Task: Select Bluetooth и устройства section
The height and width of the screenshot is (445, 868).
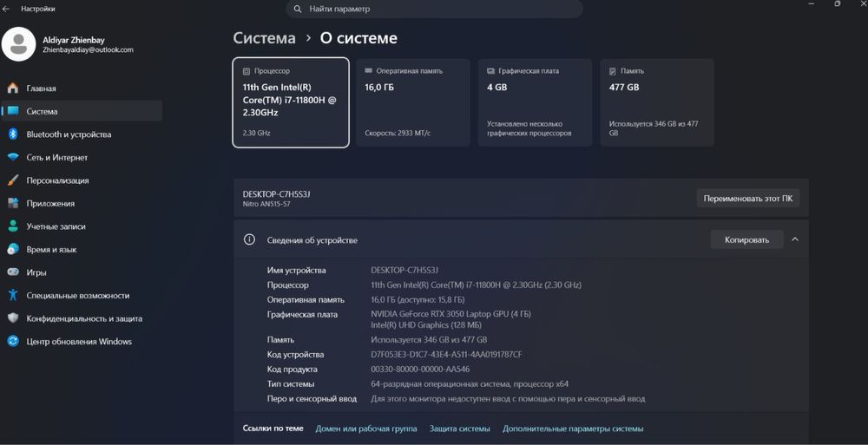Action: pos(82,134)
